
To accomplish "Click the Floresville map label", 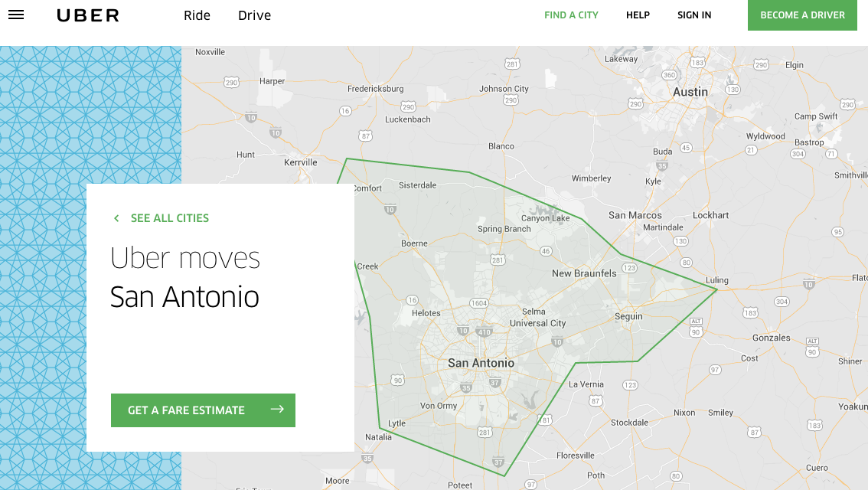I will (x=575, y=456).
